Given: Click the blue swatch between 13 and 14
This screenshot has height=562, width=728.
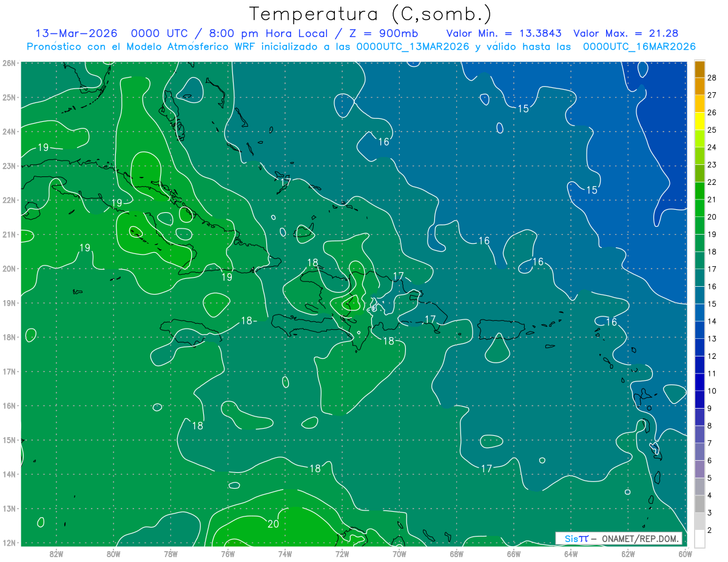Looking at the screenshot, I should coord(699,330).
